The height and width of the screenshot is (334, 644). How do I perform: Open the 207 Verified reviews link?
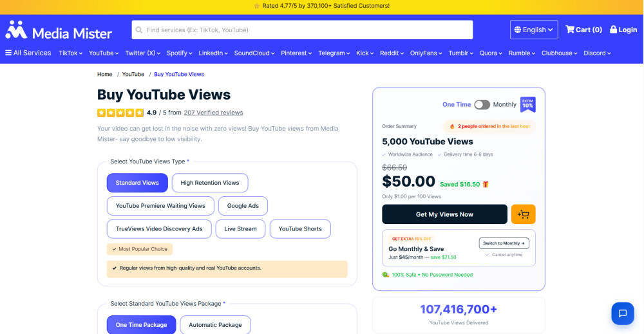pos(213,113)
